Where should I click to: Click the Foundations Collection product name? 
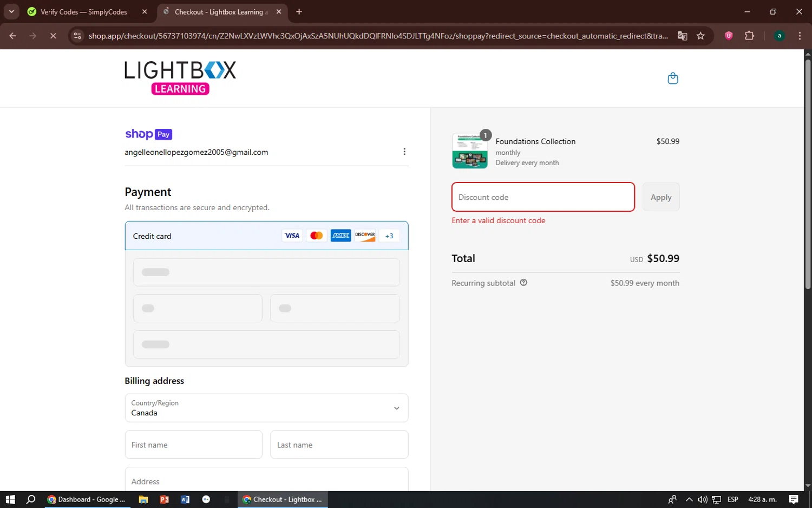[535, 141]
